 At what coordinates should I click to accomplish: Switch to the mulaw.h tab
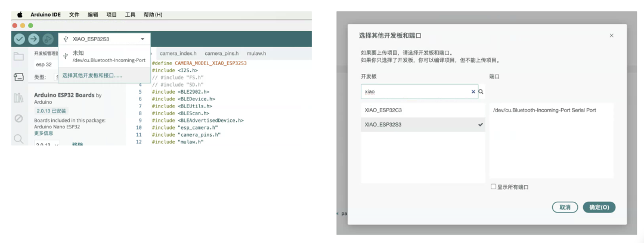[256, 54]
